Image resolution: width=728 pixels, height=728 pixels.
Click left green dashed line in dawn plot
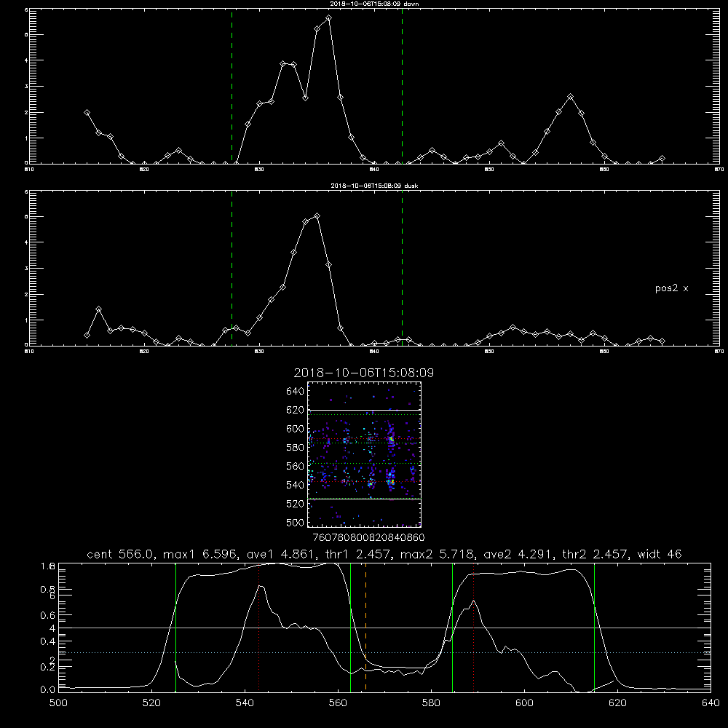(x=232, y=87)
